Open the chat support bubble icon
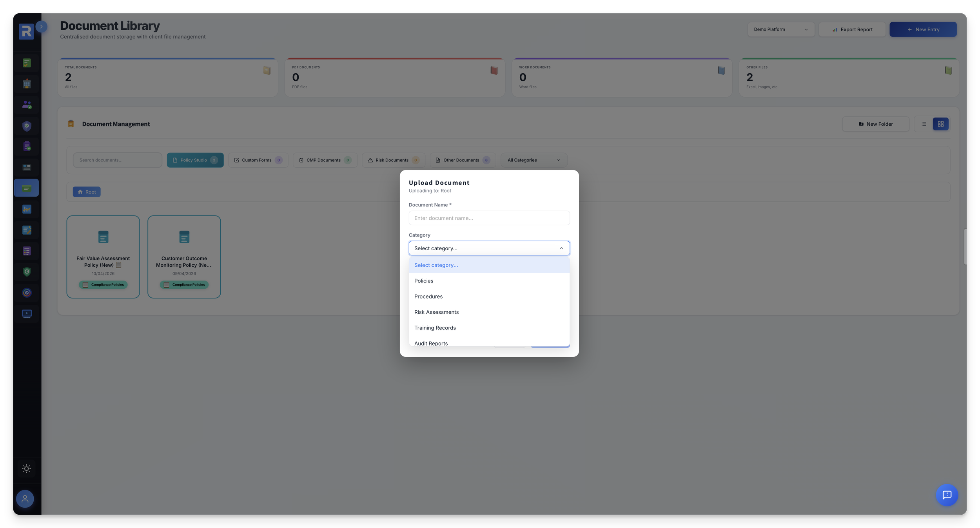This screenshot has width=980, height=528. click(x=947, y=495)
